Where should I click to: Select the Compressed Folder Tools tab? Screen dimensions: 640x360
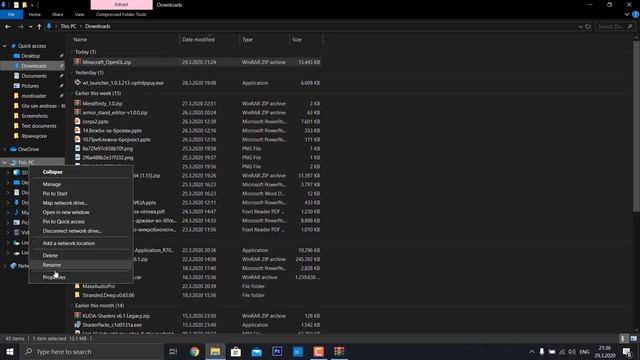click(121, 14)
